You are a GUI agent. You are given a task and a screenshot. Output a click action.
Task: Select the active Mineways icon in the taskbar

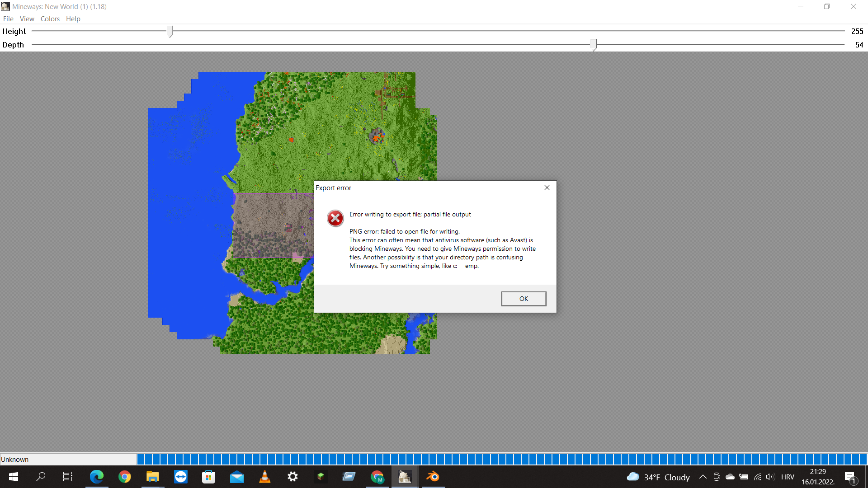[404, 477]
